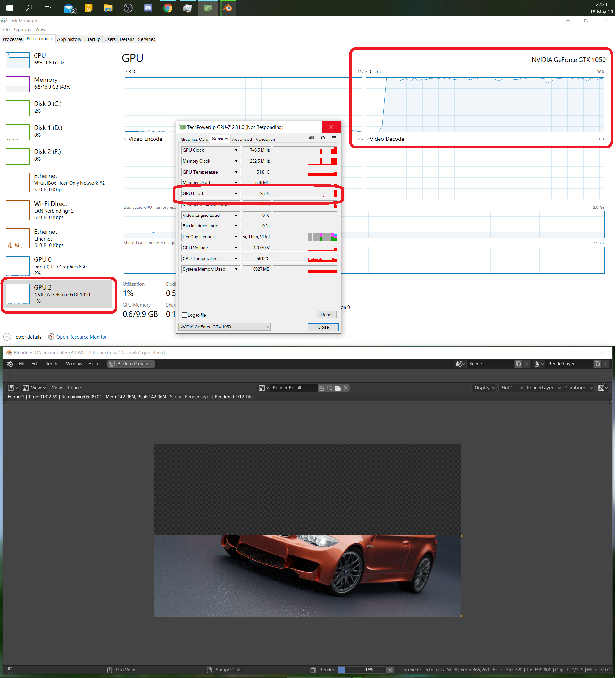Click the GPU-Z refresh icon
The image size is (616, 678).
323,138
